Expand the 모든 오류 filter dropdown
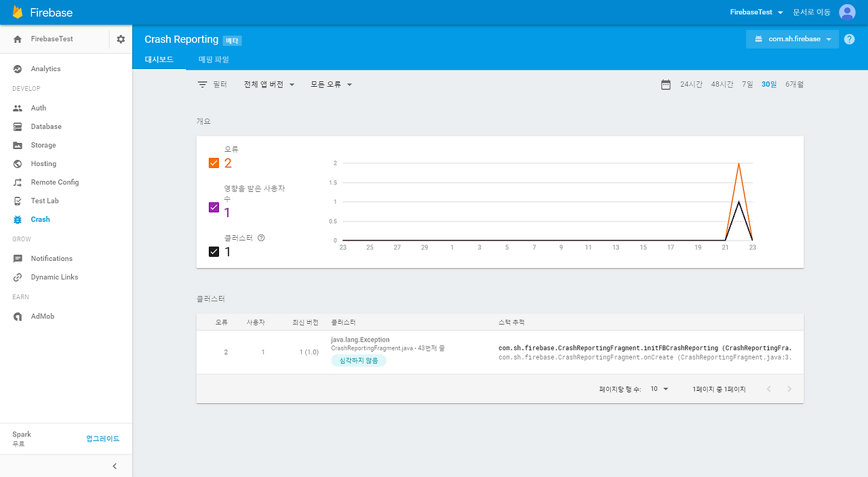Screen dimensions: 868x477 click(330, 84)
